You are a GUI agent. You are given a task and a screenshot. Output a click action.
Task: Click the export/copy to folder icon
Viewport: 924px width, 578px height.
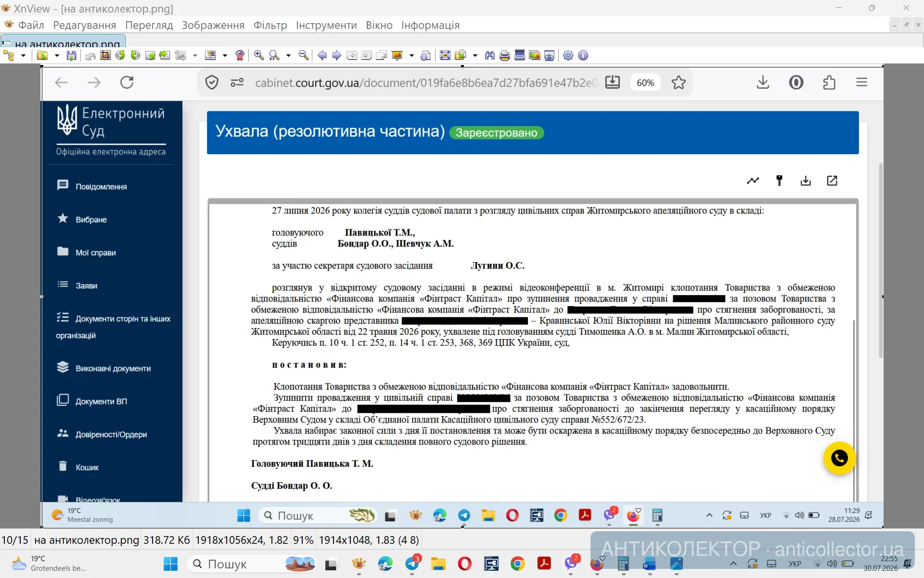[461, 55]
